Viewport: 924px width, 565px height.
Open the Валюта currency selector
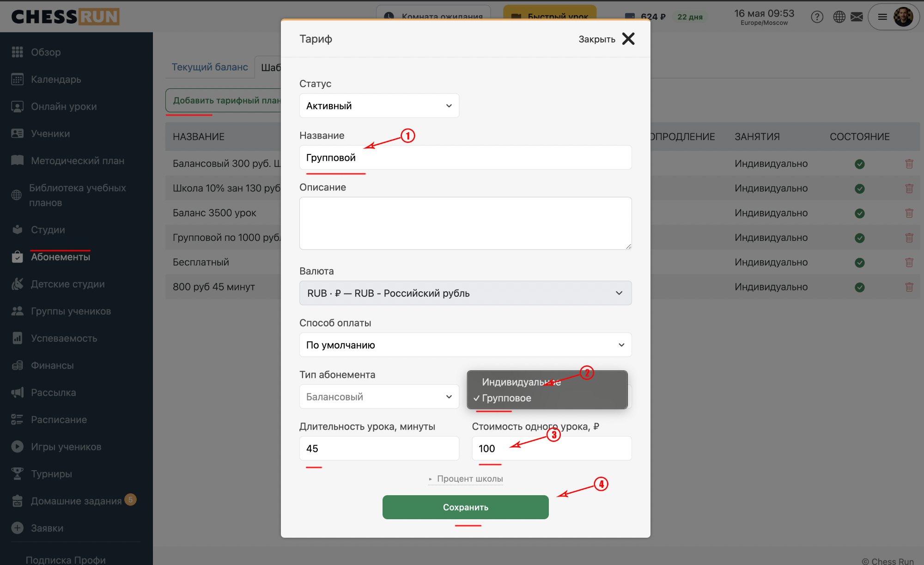pyautogui.click(x=465, y=293)
